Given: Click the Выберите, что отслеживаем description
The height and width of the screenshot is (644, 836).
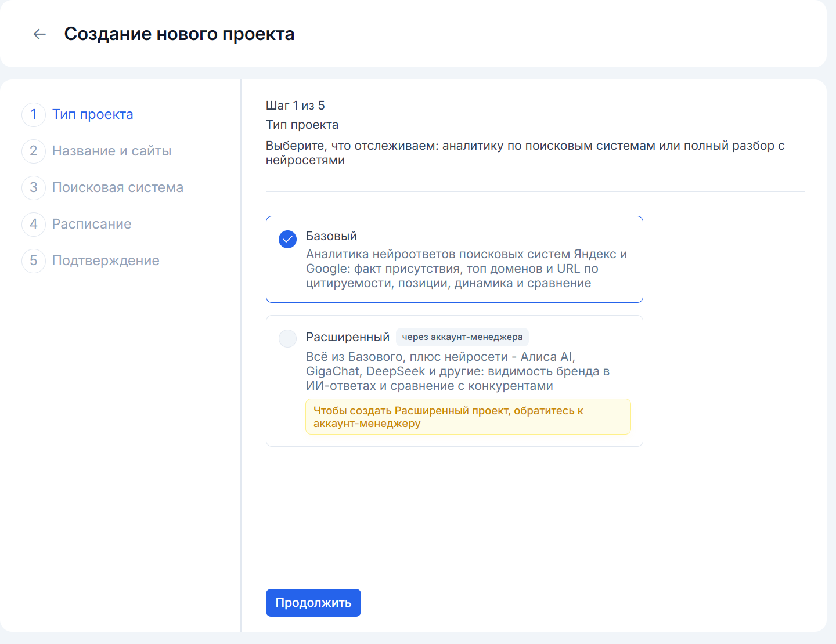Looking at the screenshot, I should [525, 153].
